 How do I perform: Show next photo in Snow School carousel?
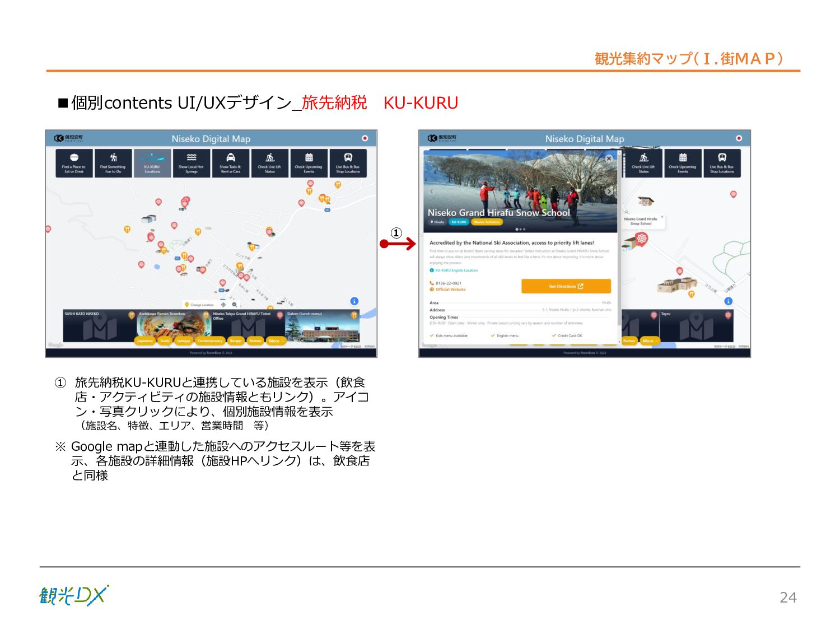(609, 192)
